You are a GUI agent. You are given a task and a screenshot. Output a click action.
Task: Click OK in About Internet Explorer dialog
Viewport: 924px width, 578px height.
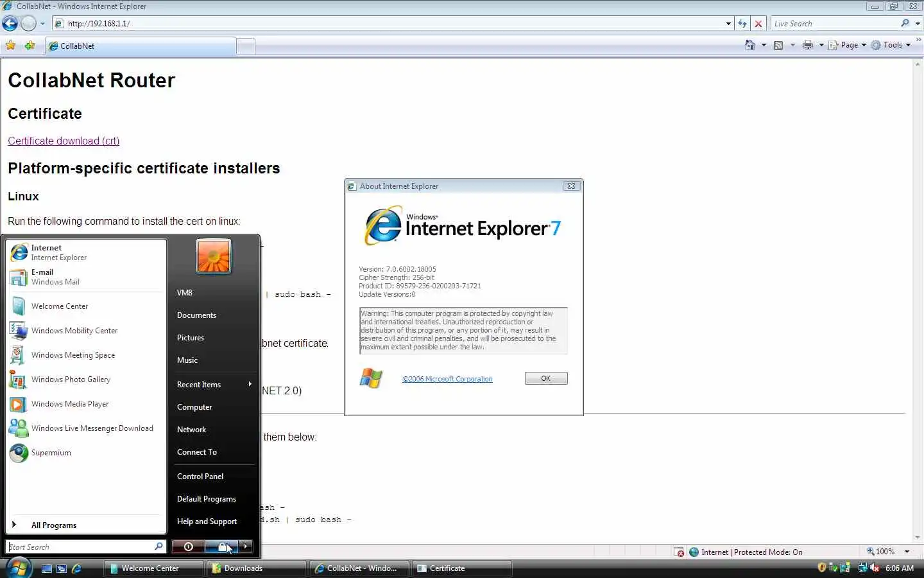(x=546, y=378)
